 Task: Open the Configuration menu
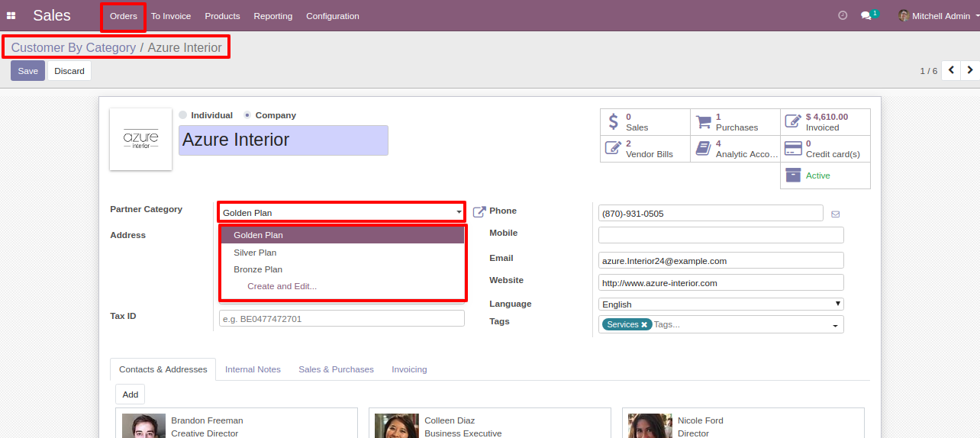coord(333,16)
